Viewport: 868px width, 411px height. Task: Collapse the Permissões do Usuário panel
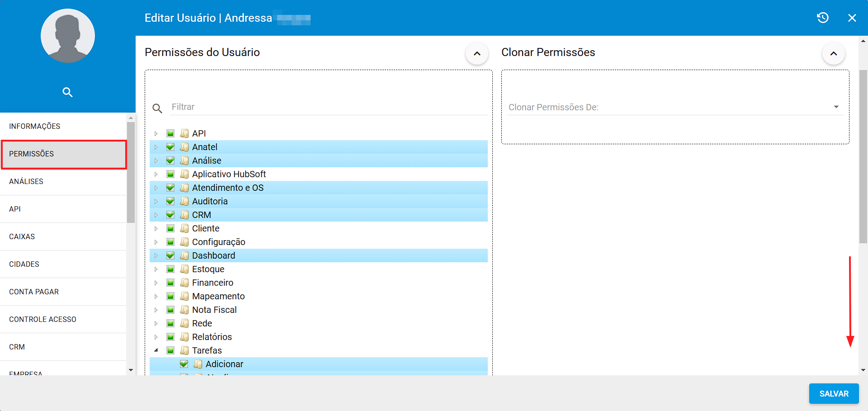(477, 53)
